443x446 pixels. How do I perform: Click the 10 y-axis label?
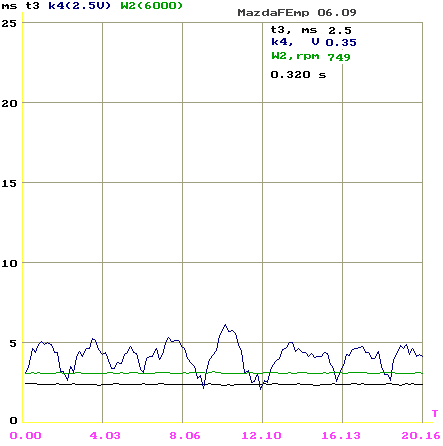click(9, 263)
